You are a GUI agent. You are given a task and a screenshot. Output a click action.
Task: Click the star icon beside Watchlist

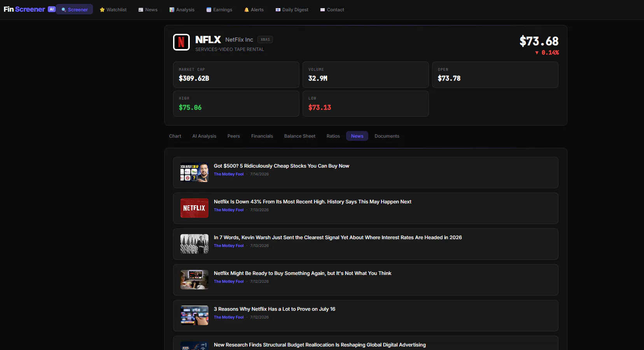click(x=102, y=10)
